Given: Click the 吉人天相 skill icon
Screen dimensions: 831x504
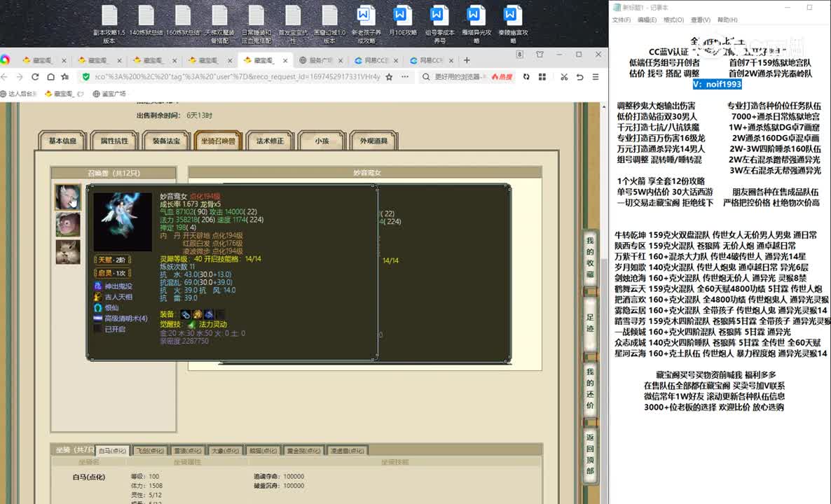Looking at the screenshot, I should click(x=97, y=297).
